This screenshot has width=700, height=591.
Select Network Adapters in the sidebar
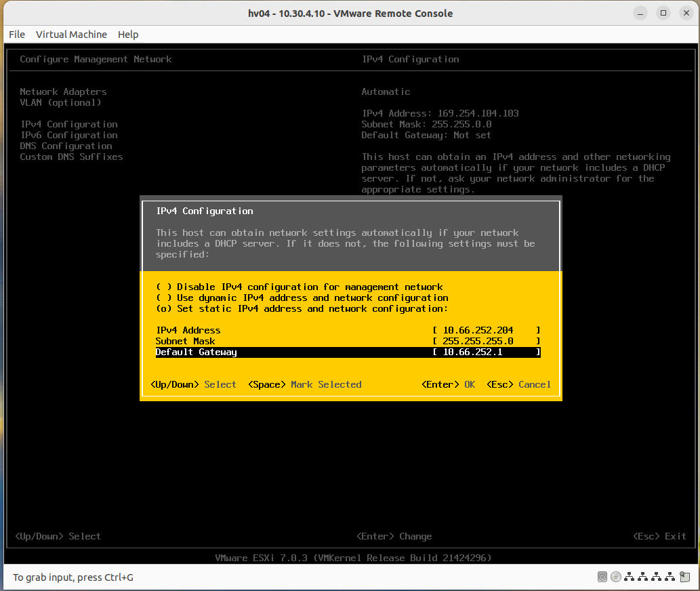[x=63, y=91]
